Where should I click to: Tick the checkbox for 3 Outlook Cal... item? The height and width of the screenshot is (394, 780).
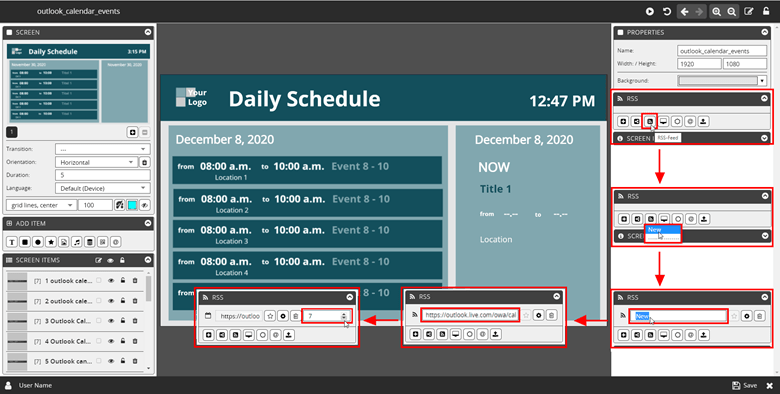(98, 321)
